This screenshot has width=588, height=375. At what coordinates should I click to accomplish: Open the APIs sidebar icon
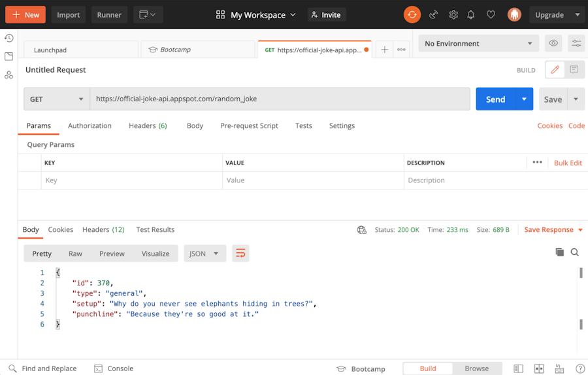8,74
